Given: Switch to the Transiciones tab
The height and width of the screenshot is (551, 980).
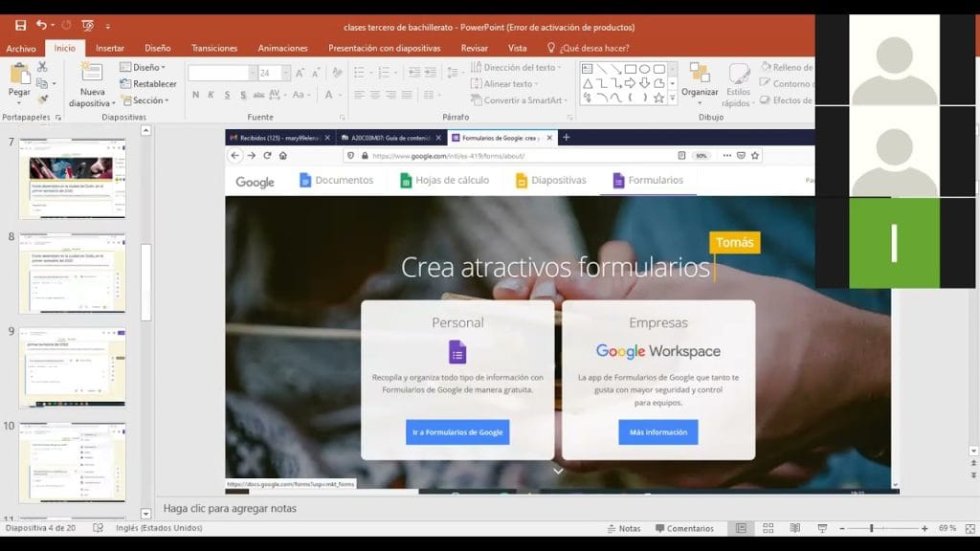Looking at the screenshot, I should [214, 48].
